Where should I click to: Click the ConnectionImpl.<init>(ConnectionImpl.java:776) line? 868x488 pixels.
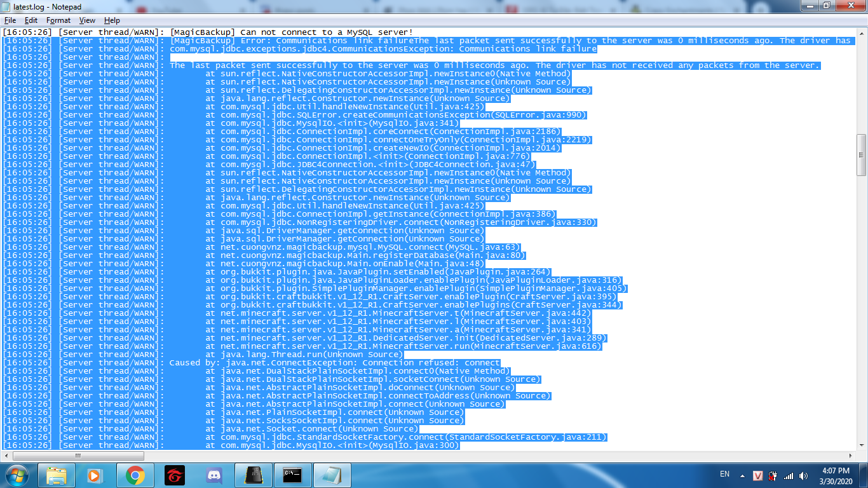(x=268, y=156)
